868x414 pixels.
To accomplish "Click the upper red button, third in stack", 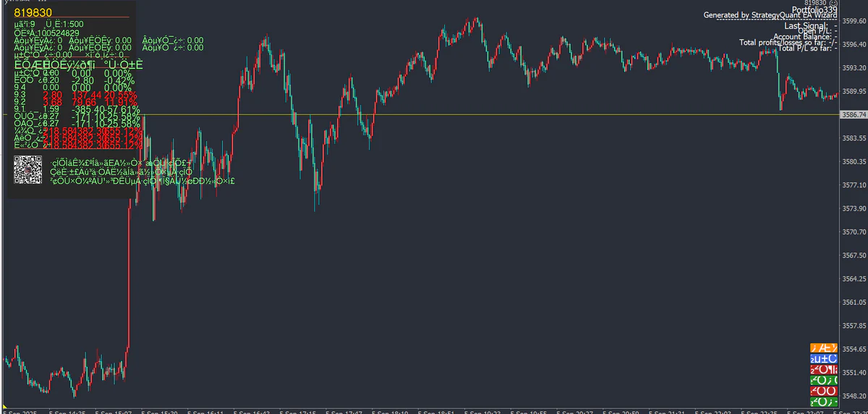I will point(823,370).
